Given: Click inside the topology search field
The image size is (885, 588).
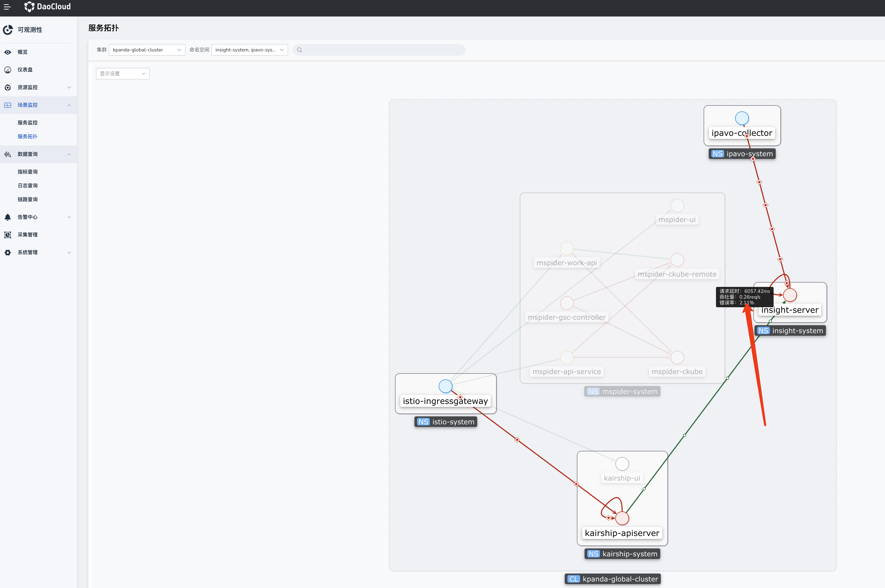Looking at the screenshot, I should (x=379, y=50).
